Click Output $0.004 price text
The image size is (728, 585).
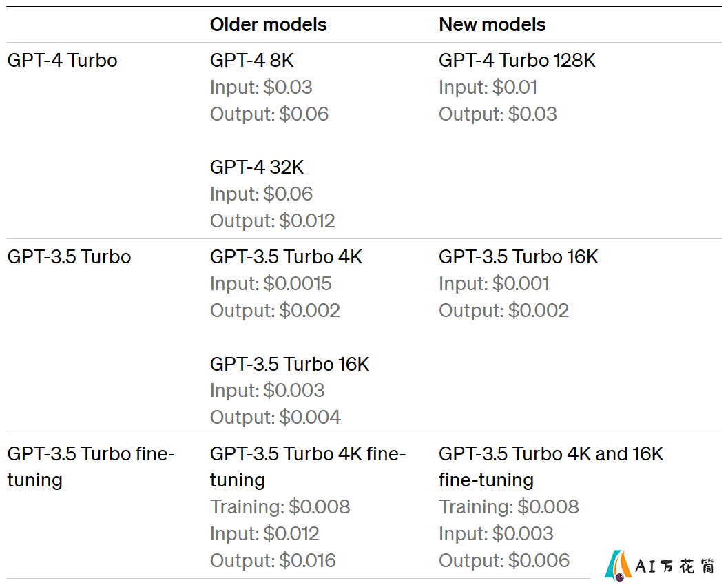pos(275,418)
